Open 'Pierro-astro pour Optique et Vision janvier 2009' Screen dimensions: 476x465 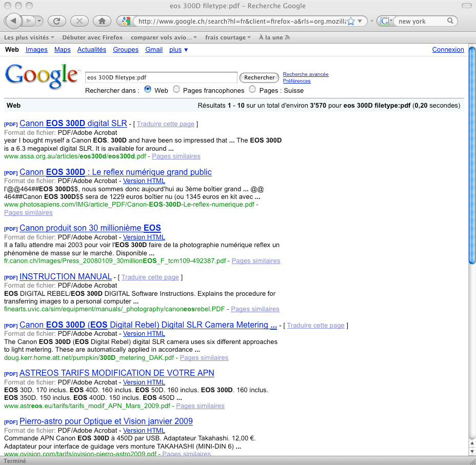[106, 421]
